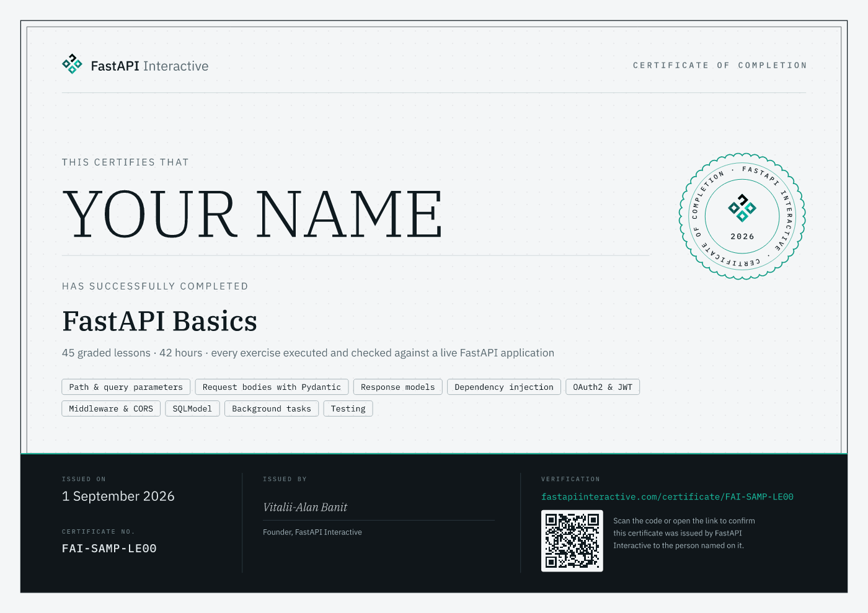Click the Vitalii-Alan Banit signature
This screenshot has width=868, height=613.
(x=305, y=508)
